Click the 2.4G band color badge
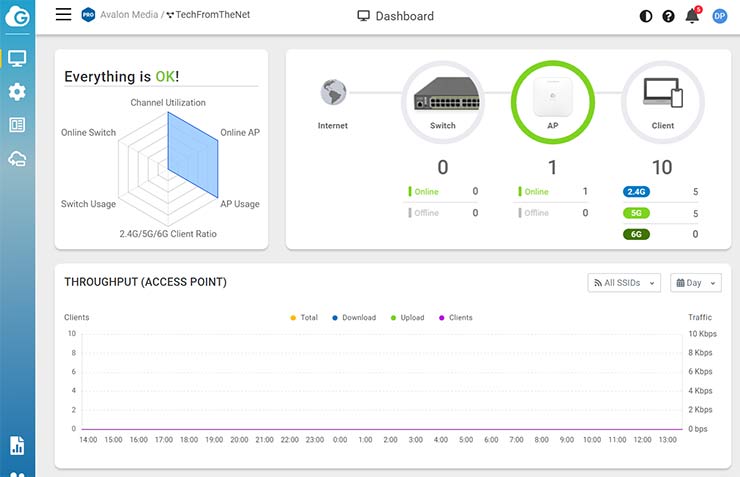 click(x=636, y=191)
